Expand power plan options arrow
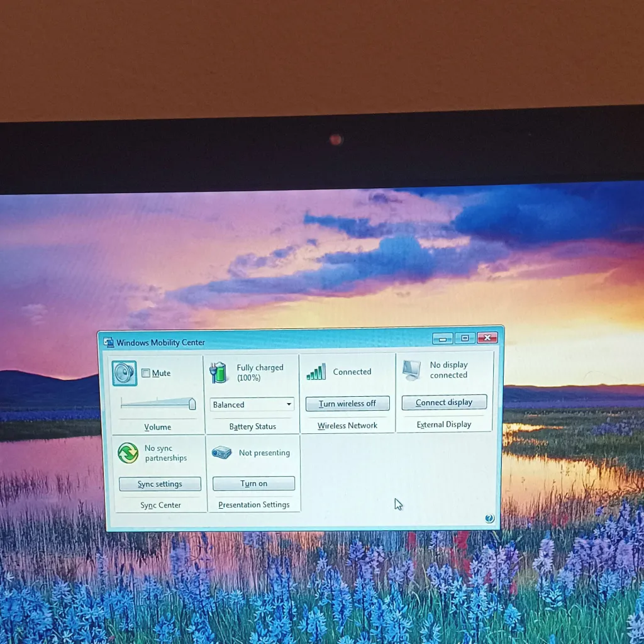 click(x=290, y=404)
